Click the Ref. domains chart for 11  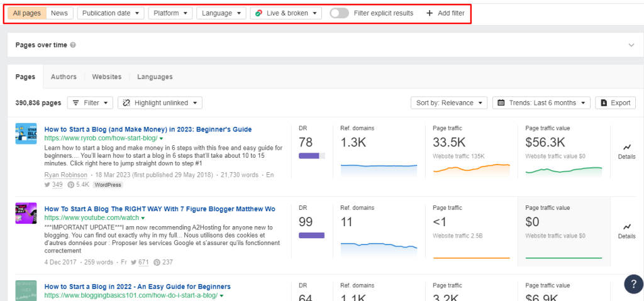379,250
